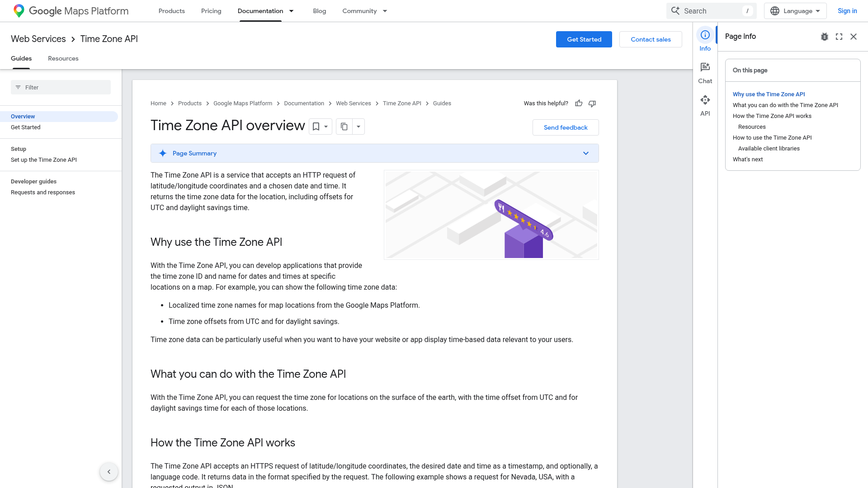Jump to Resources in On this page
This screenshot has height=488, width=868.
[752, 127]
